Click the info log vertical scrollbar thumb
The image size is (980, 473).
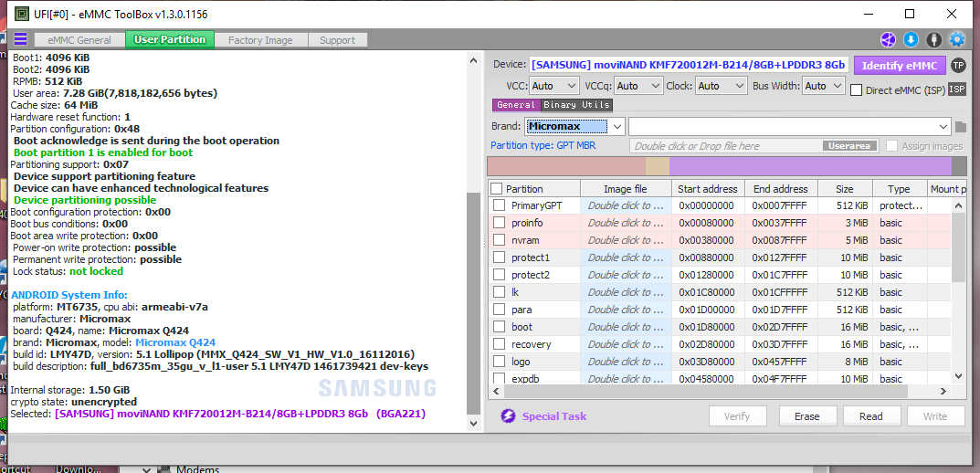pyautogui.click(x=473, y=302)
